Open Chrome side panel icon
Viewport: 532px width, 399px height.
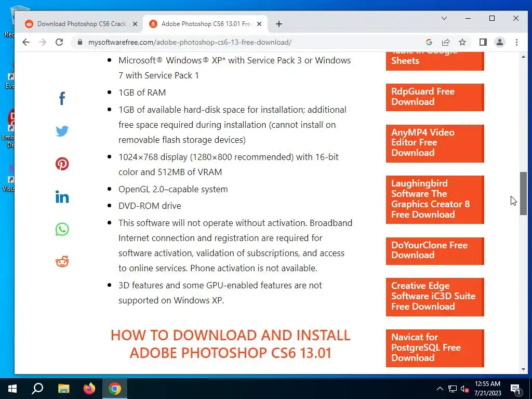(x=483, y=42)
